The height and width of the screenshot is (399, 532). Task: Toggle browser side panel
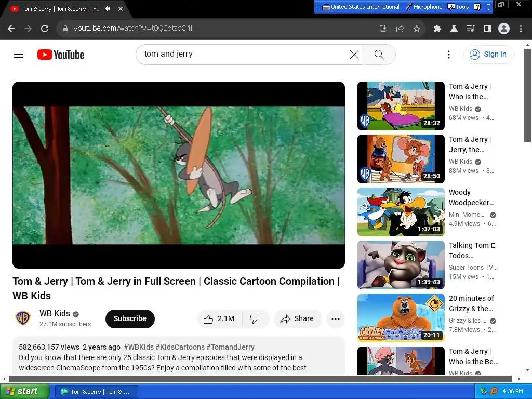tap(487, 29)
